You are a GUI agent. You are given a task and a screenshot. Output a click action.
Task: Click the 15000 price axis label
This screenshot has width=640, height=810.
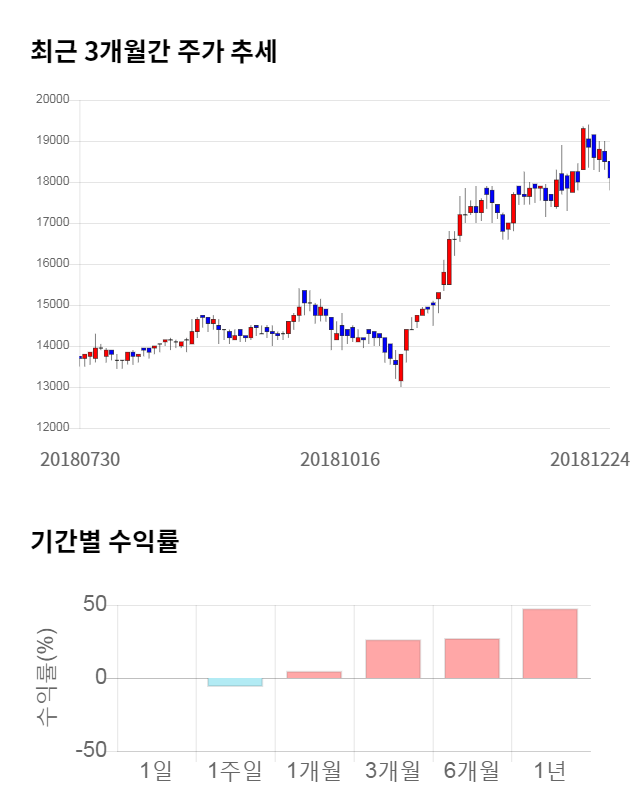pyautogui.click(x=51, y=305)
